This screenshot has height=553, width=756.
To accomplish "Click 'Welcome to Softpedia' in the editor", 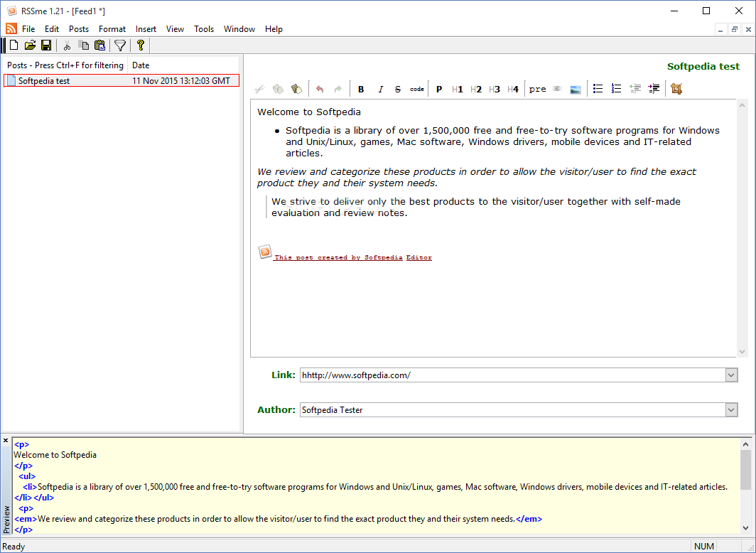I will (x=309, y=112).
